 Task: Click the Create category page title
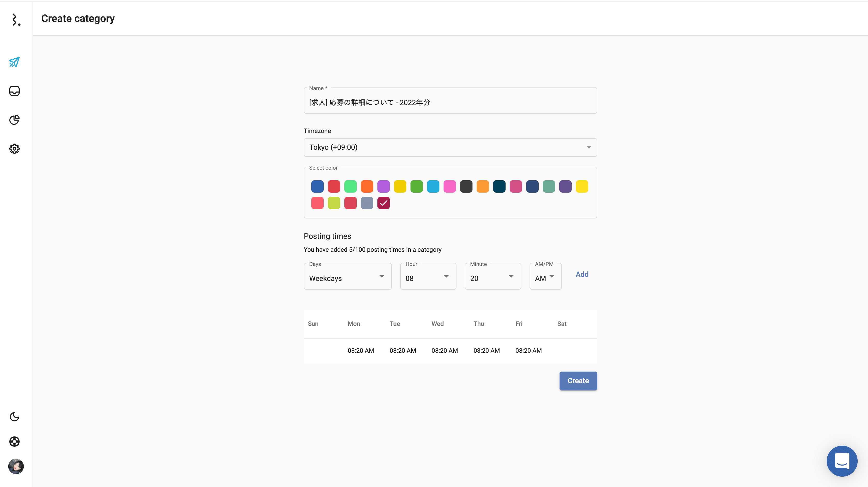(x=78, y=19)
